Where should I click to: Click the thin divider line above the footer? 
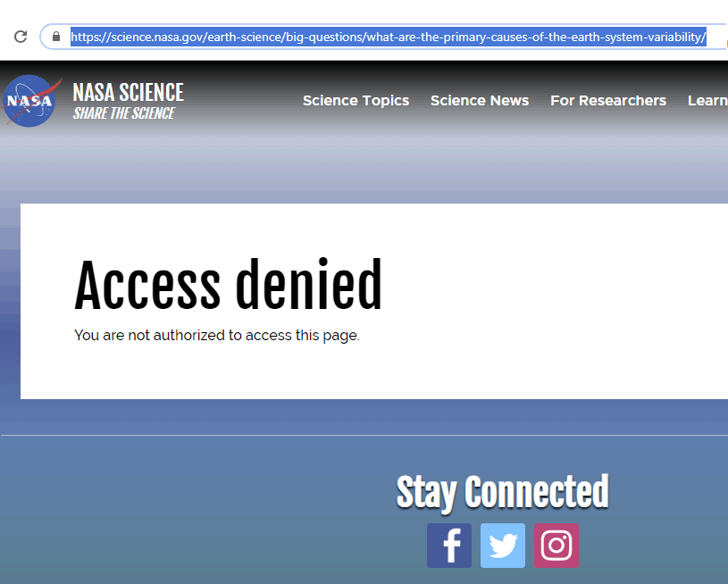pos(364,436)
